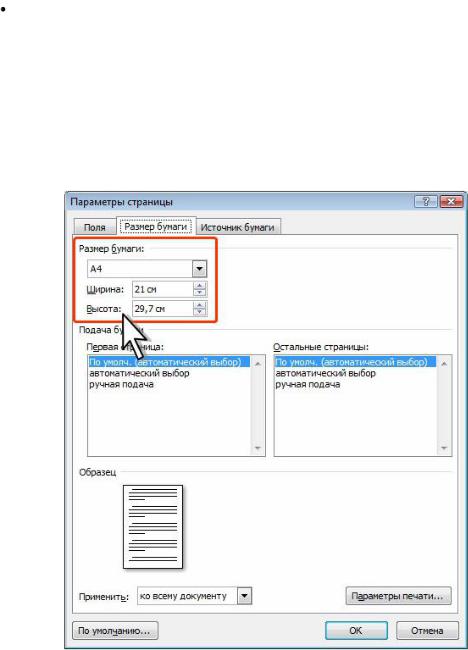Click down arrow of Первая страница scrollbar
The image size is (468, 650).
(257, 448)
